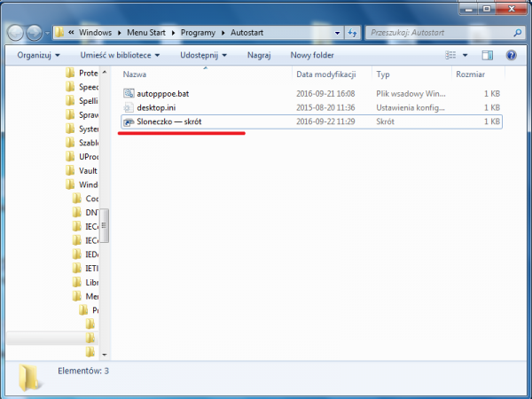
Task: Open the Coc subfolder in tree
Action: (85, 198)
